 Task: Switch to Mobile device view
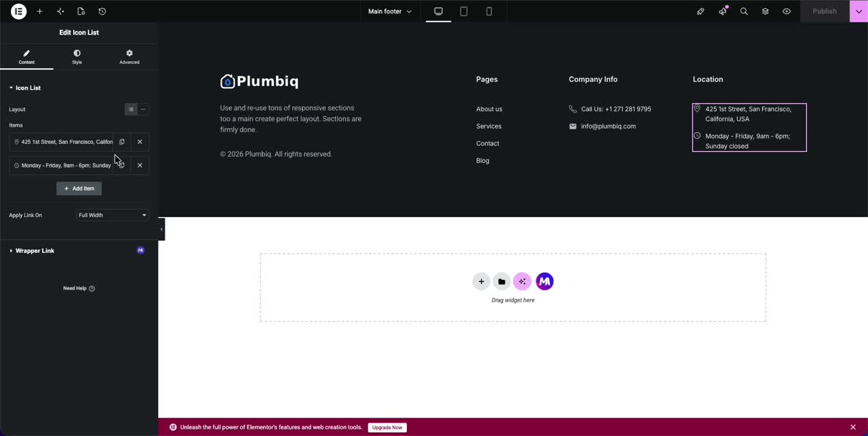click(489, 12)
